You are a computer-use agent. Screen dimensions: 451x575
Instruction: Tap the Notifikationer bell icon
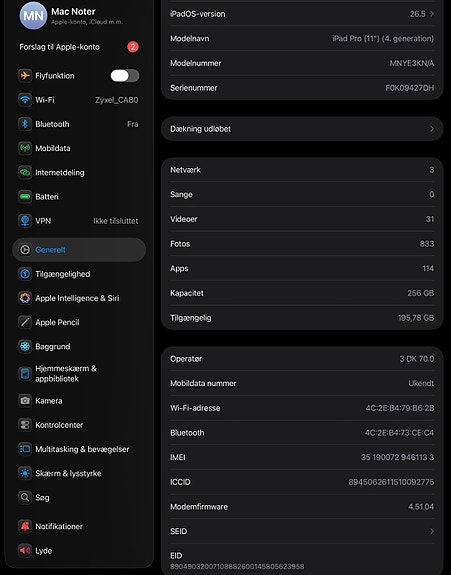point(25,526)
